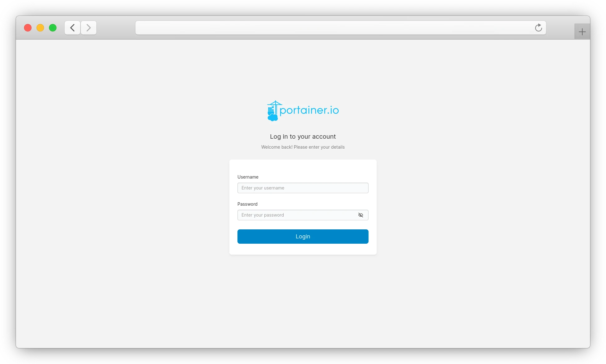Screen dimensions: 606x364
Task: Click the yellow minimize window button
Action: pos(40,28)
